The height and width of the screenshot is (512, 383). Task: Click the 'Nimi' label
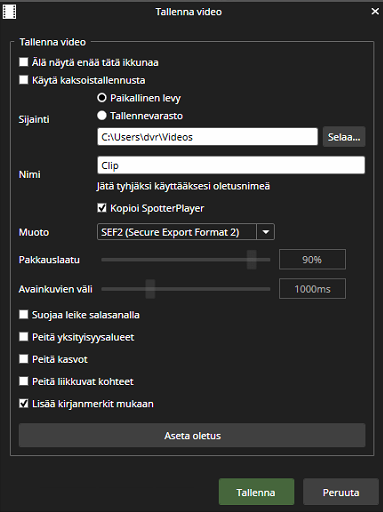click(x=30, y=174)
